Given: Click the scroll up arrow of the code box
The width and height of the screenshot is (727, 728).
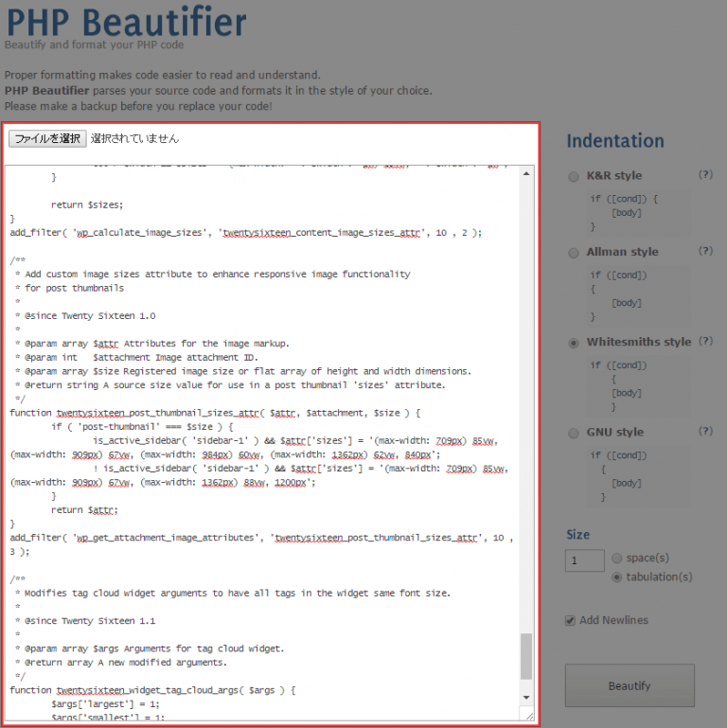Looking at the screenshot, I should [x=526, y=173].
